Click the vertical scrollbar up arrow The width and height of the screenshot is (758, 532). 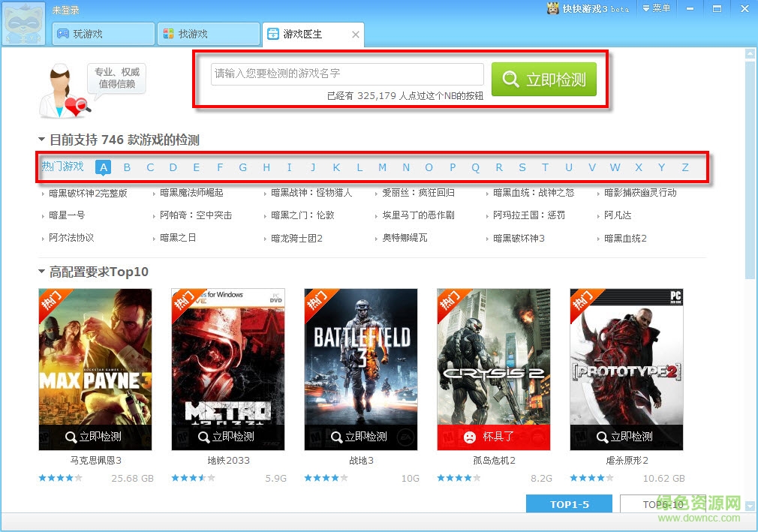750,54
